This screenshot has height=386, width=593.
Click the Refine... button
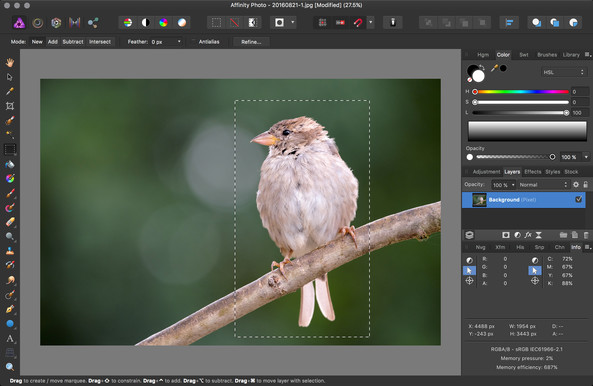tap(251, 42)
